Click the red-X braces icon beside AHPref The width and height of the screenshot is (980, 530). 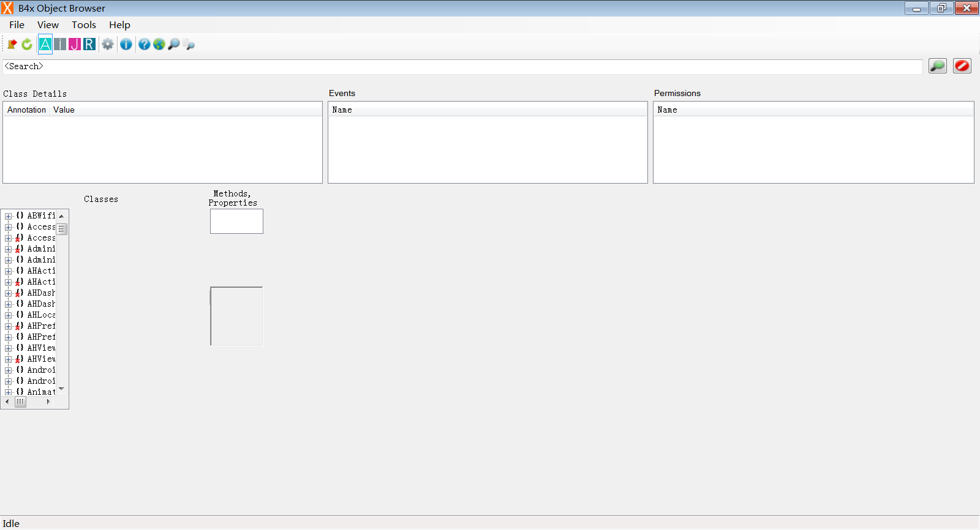tap(20, 326)
